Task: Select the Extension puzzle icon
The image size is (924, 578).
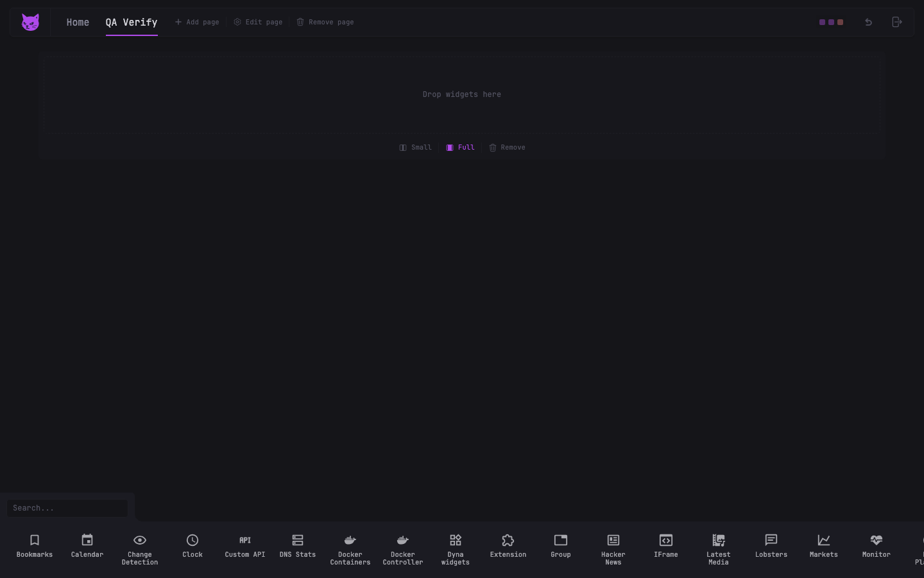Action: 508,540
